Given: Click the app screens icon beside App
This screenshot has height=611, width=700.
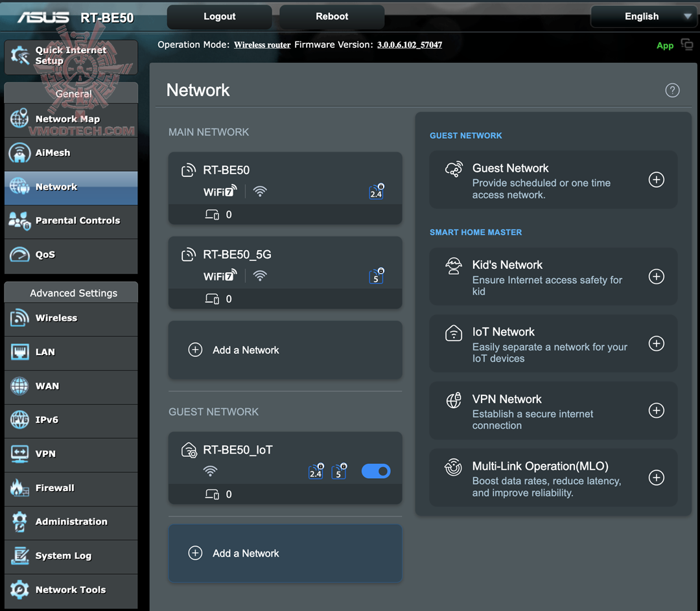Looking at the screenshot, I should tap(687, 44).
